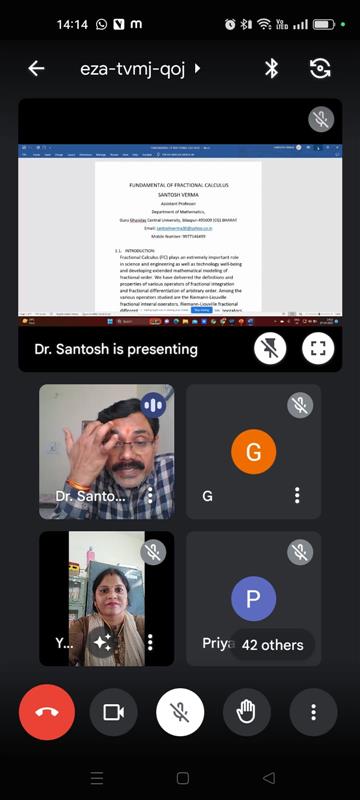Tap the back arrow to leave call view
Image resolution: width=360 pixels, height=800 pixels.
(36, 68)
